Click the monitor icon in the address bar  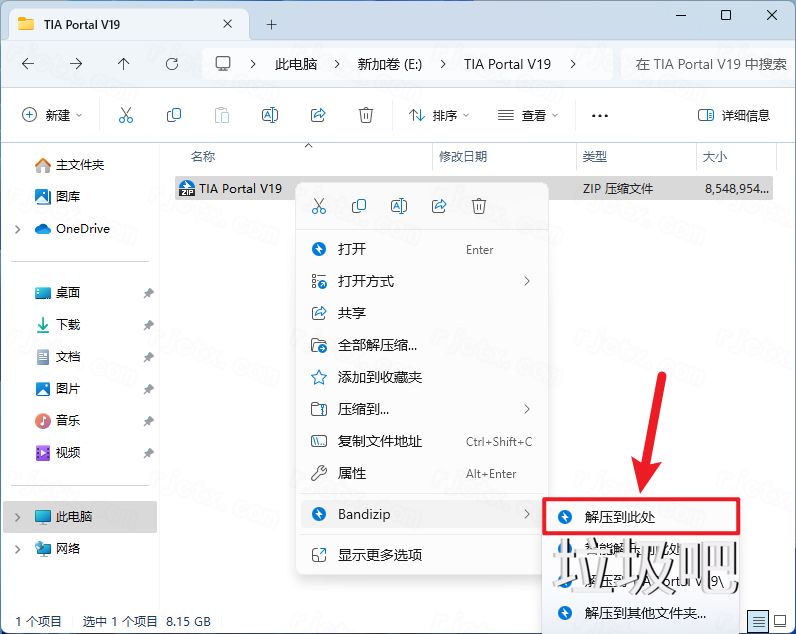pos(223,64)
